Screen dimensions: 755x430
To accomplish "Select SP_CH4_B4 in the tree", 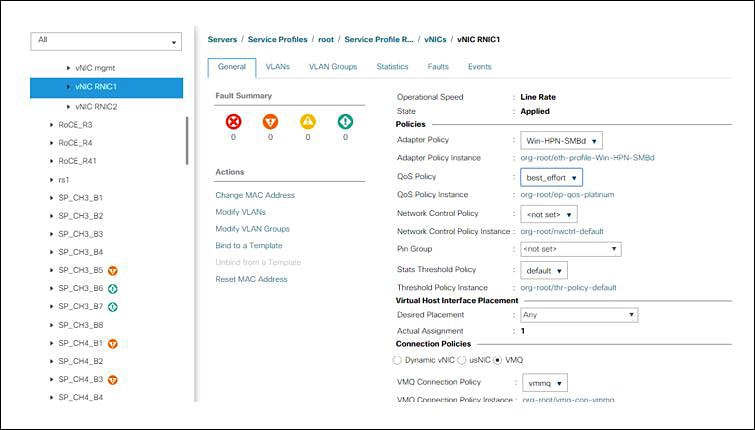I will (x=80, y=398).
